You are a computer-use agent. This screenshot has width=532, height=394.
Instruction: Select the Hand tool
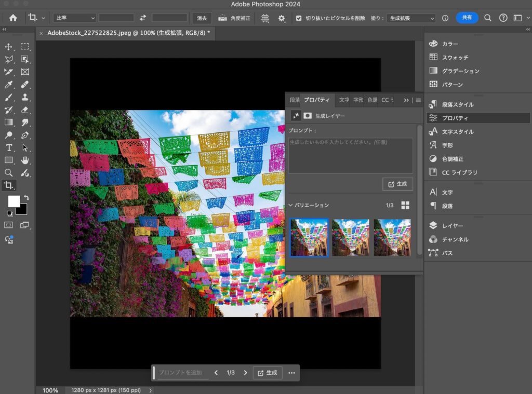(25, 160)
